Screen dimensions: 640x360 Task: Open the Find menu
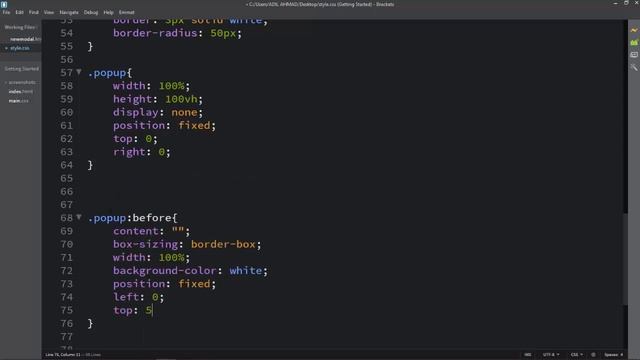33,12
